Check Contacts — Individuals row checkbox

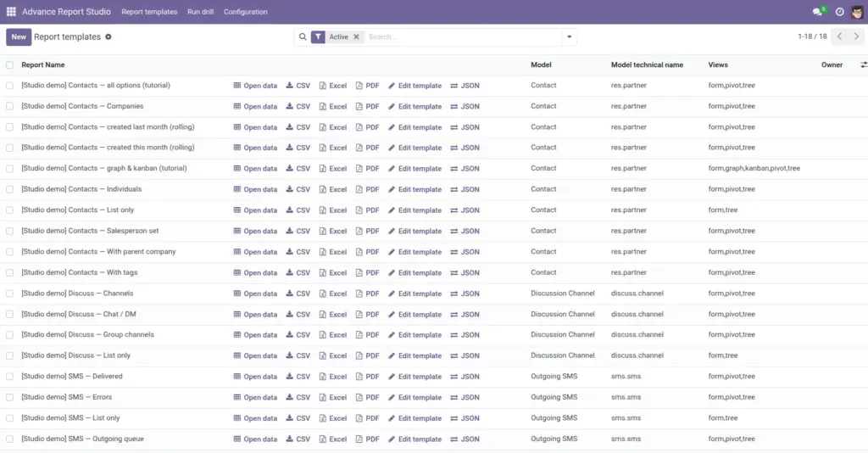[x=10, y=189]
